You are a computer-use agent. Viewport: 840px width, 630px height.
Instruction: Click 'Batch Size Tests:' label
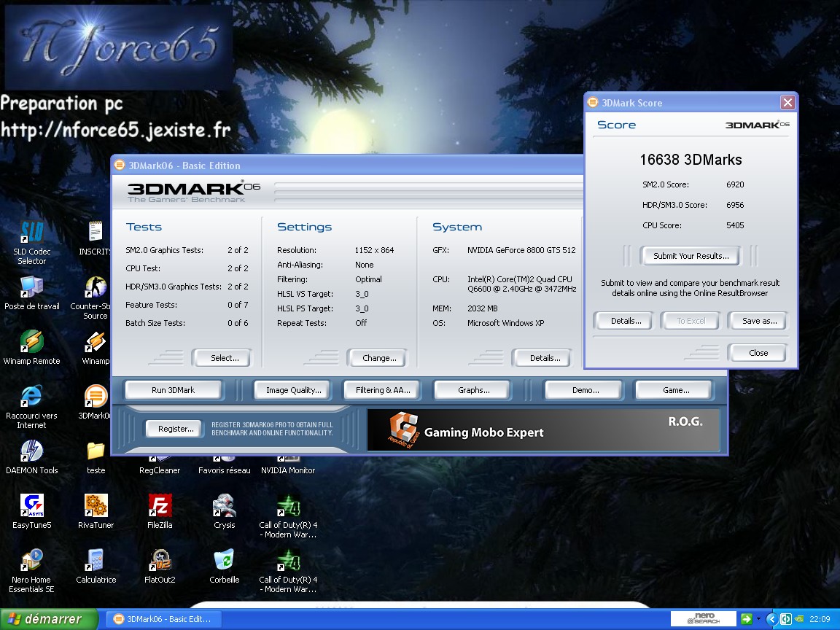pos(155,323)
